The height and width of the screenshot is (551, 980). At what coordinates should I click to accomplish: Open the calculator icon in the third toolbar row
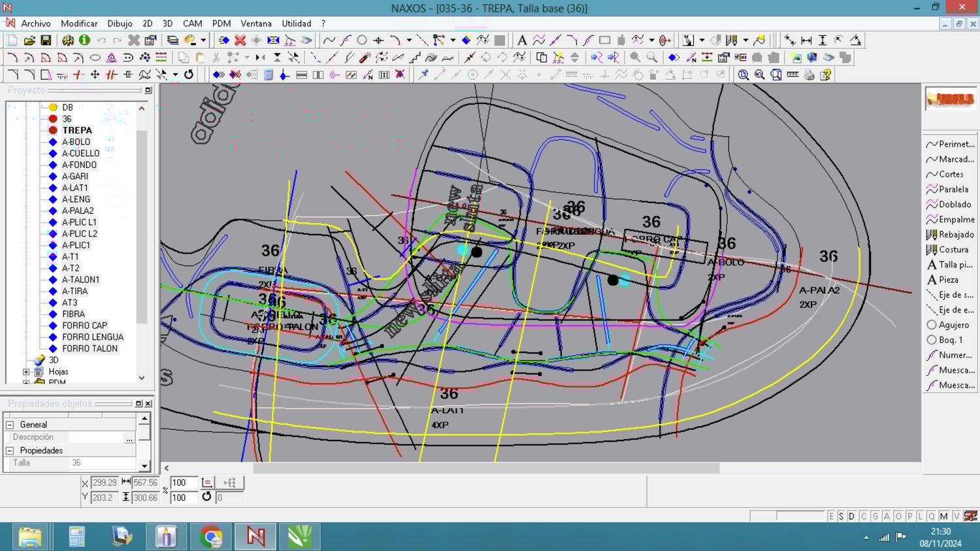(x=268, y=75)
